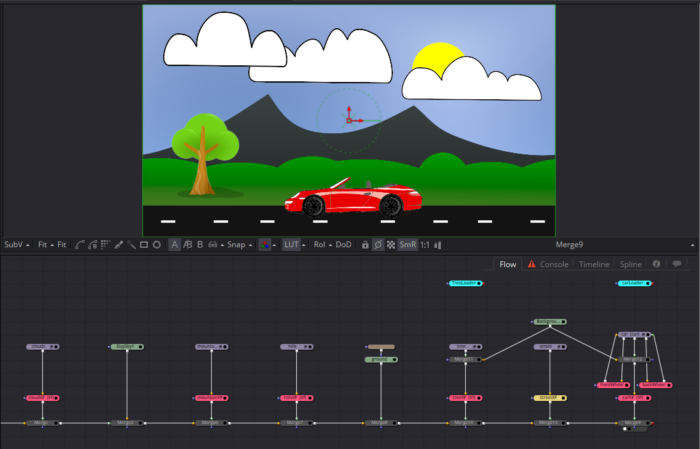Select the street node
700x449 pixels.
pyautogui.click(x=550, y=346)
